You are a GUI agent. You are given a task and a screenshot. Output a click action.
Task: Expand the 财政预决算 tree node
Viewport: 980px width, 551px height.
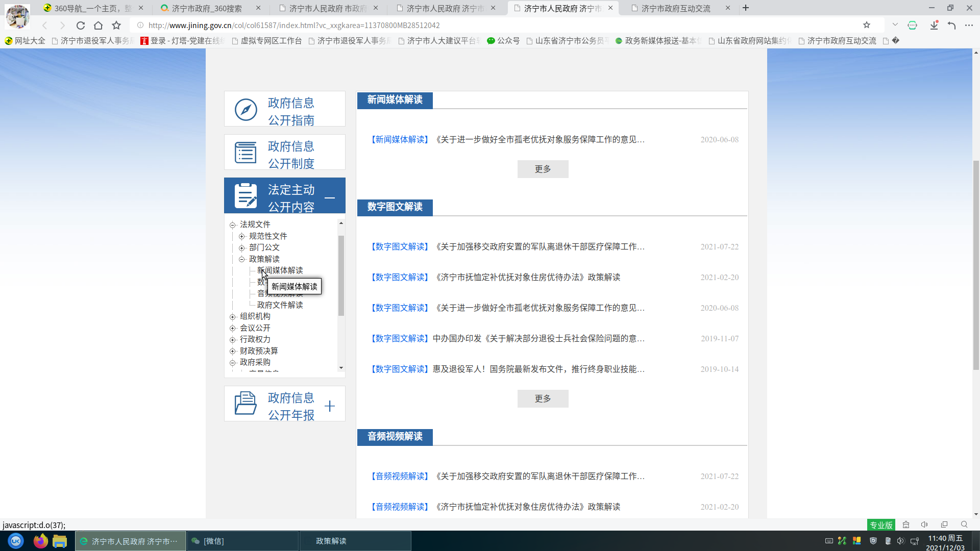pos(233,351)
